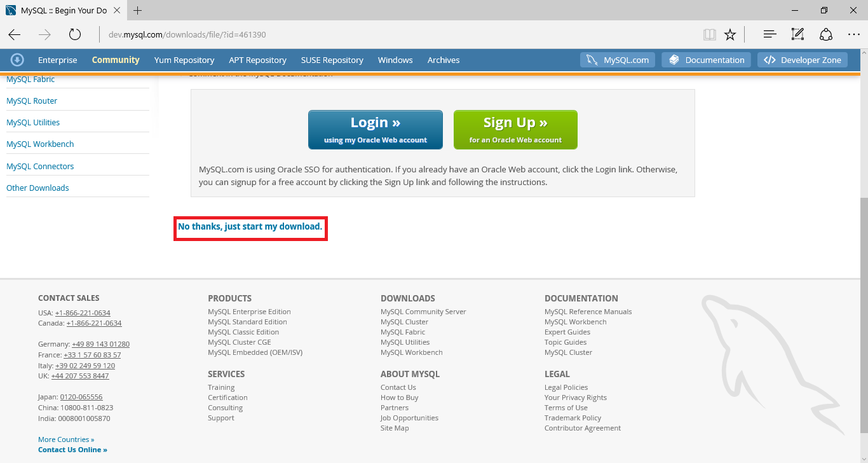Viewport: 868px width, 463px height.
Task: Open Trademark Policy link
Action: [573, 418]
